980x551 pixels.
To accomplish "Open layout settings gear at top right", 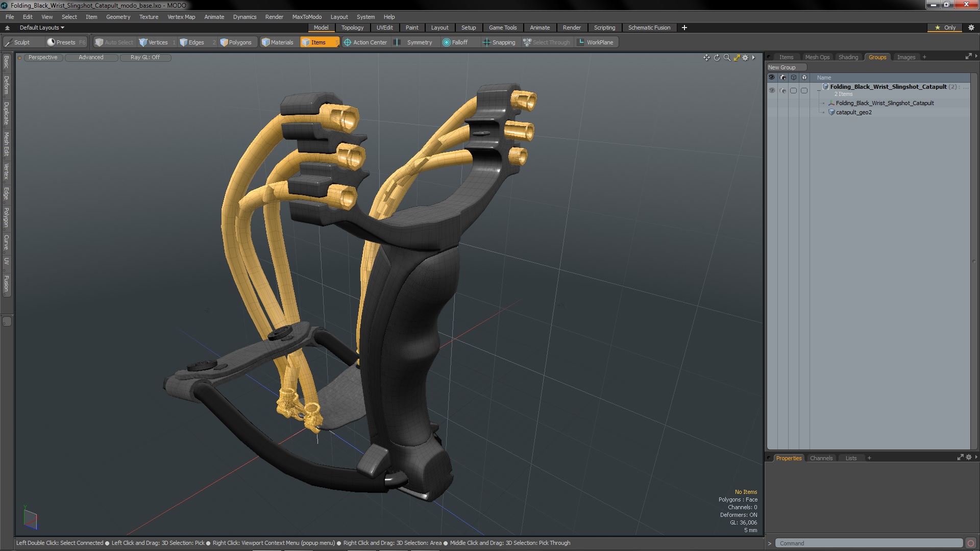I will click(971, 28).
